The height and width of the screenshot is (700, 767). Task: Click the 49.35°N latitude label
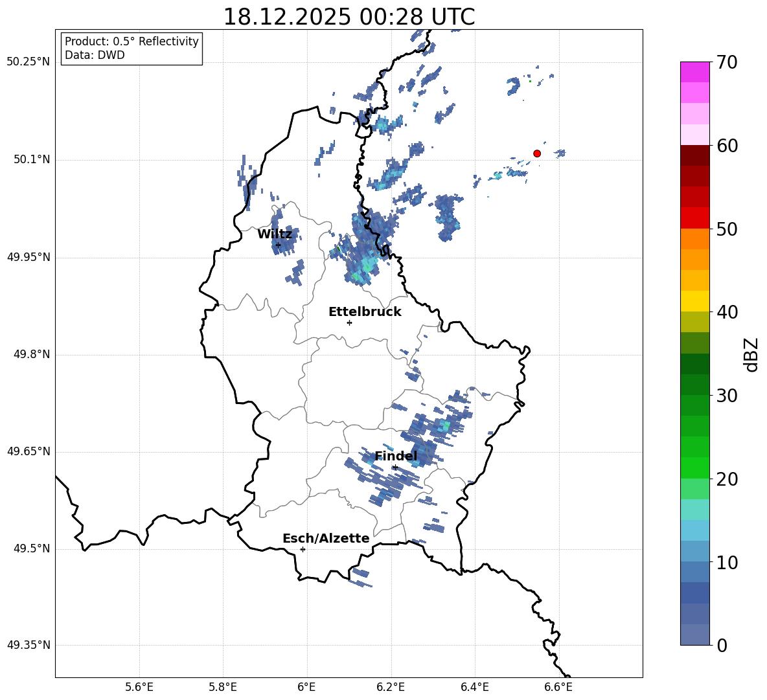point(29,645)
